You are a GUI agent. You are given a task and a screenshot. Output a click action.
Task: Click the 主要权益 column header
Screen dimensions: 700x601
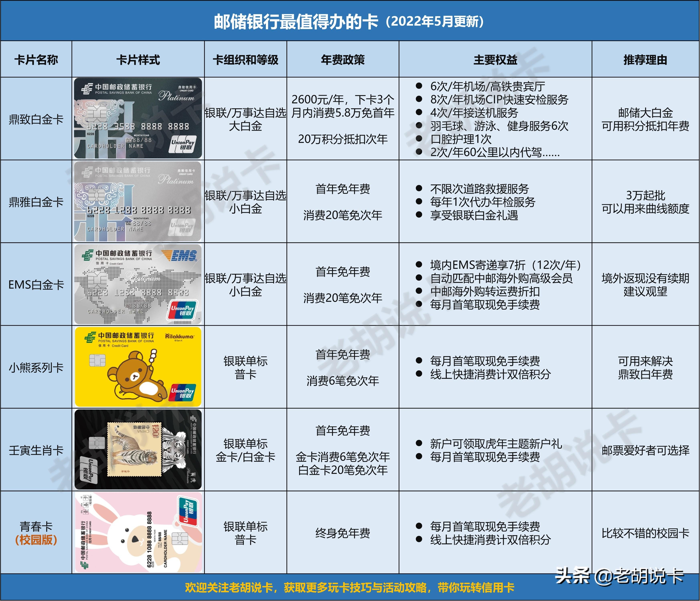[496, 60]
